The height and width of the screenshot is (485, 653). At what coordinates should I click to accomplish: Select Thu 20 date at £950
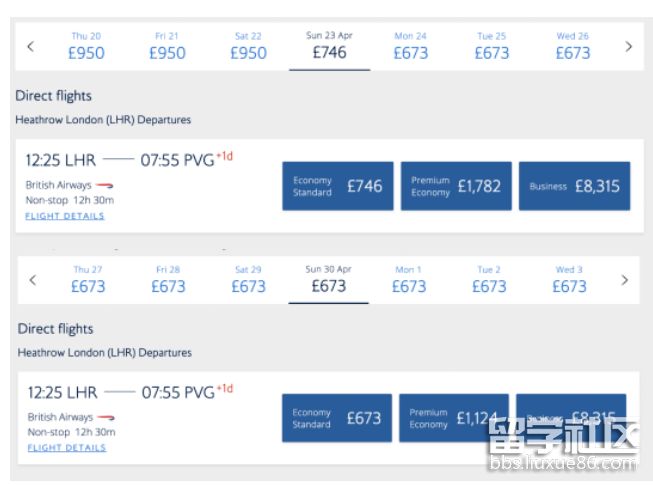coord(86,46)
